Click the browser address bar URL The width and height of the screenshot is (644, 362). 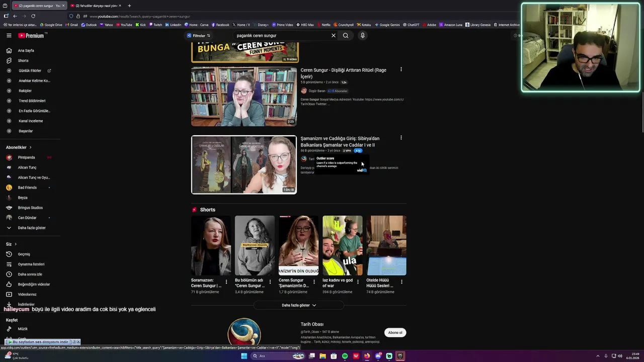pyautogui.click(x=140, y=16)
